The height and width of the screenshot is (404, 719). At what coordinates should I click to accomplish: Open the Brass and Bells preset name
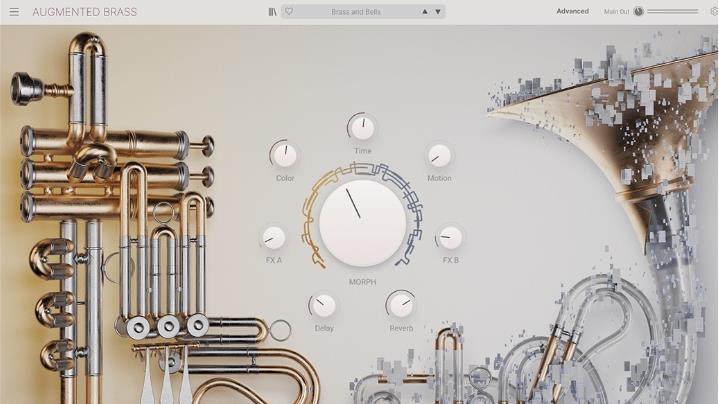point(356,12)
